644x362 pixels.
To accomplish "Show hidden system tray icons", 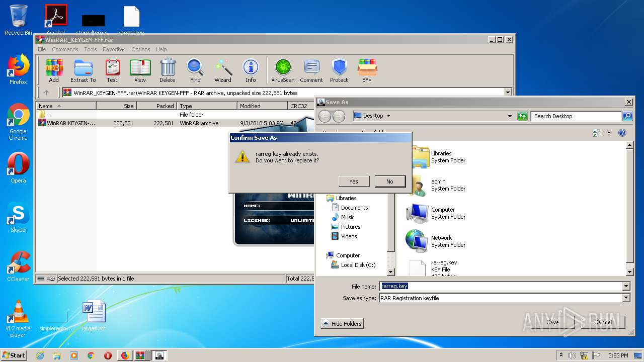I will pos(561,355).
